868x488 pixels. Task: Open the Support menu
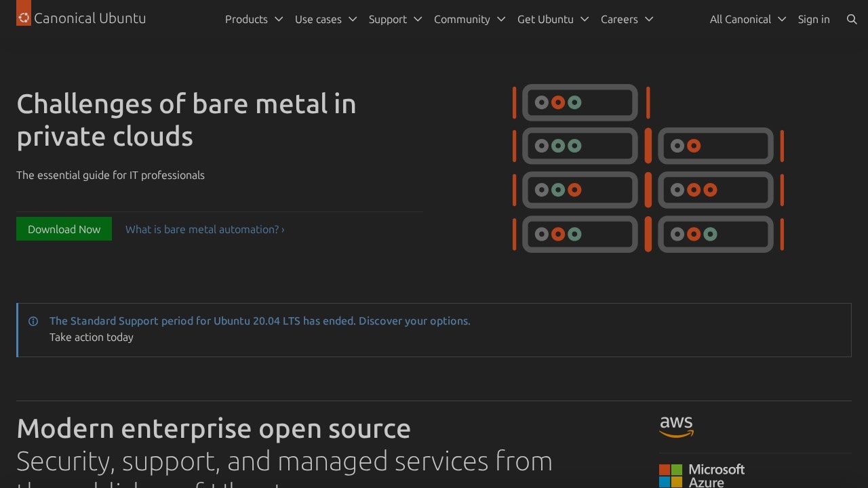(395, 20)
